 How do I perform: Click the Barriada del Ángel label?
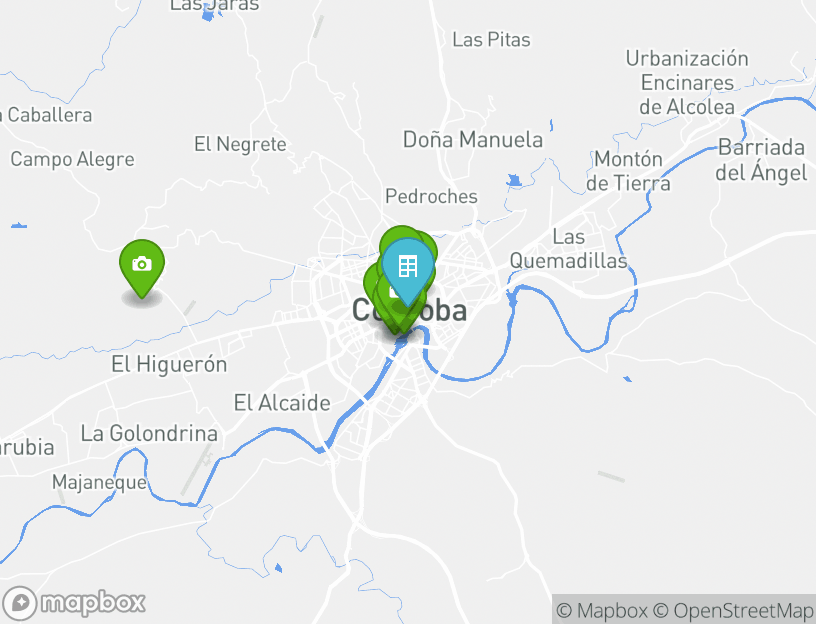tap(761, 160)
